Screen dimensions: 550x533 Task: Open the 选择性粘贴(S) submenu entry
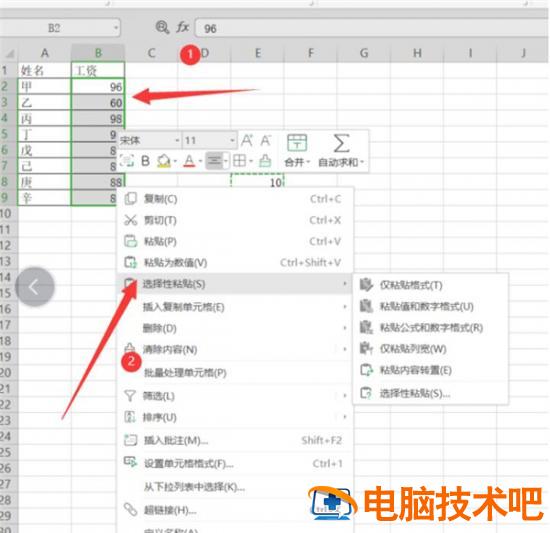coord(235,284)
